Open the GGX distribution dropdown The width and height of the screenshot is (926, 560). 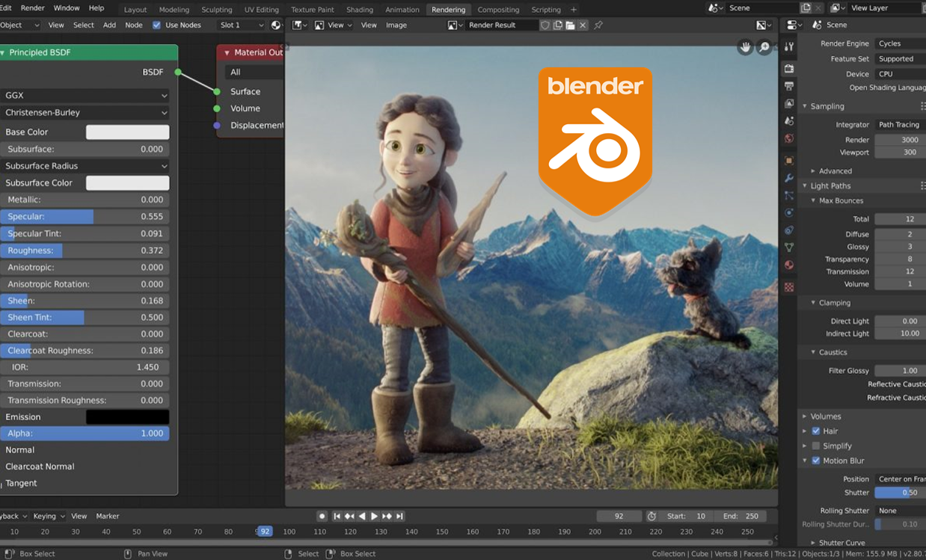point(86,96)
